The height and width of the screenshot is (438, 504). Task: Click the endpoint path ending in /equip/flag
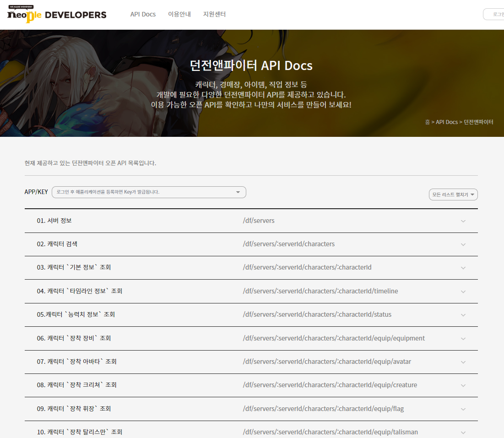coord(323,409)
